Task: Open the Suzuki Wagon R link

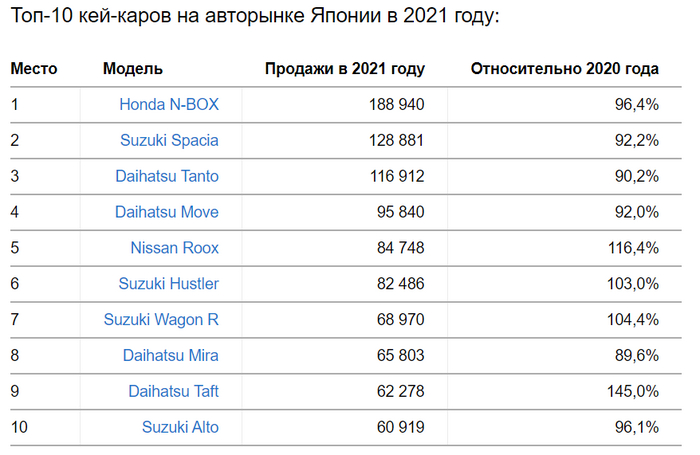Action: click(161, 320)
